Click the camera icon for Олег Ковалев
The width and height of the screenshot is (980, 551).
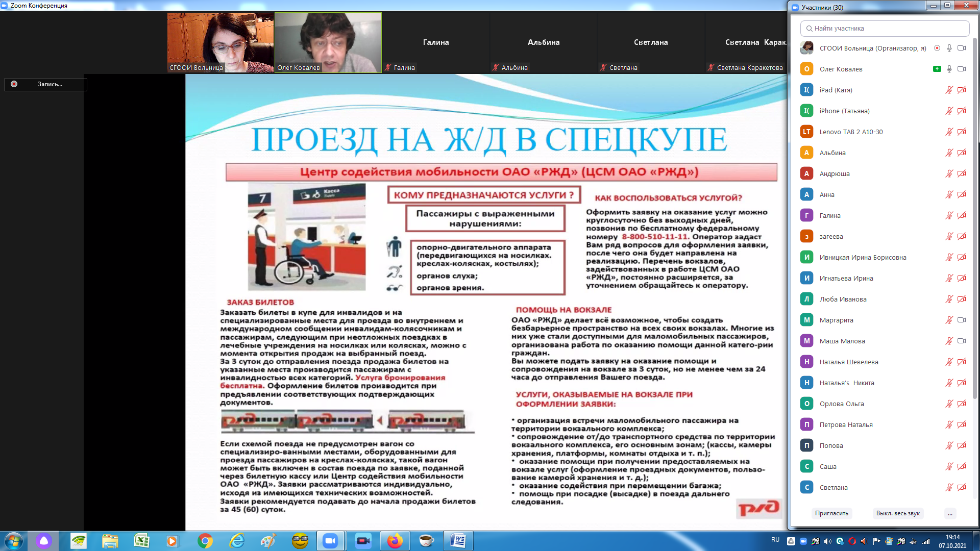pyautogui.click(x=962, y=69)
